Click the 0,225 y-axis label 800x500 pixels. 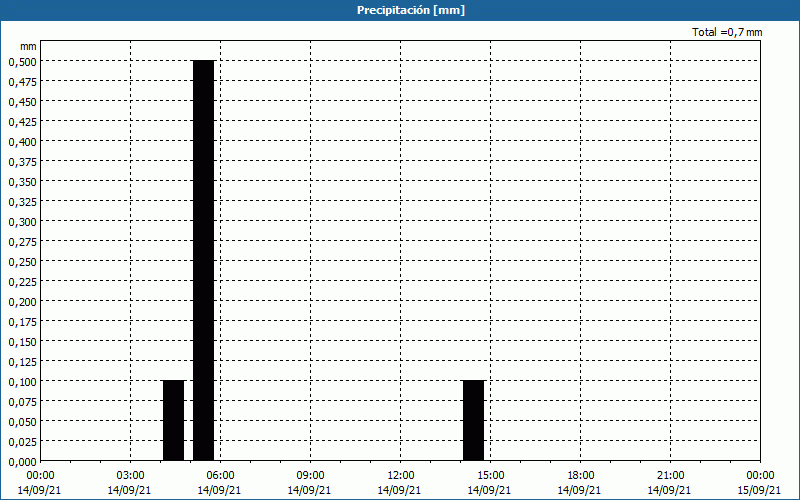tap(22, 282)
